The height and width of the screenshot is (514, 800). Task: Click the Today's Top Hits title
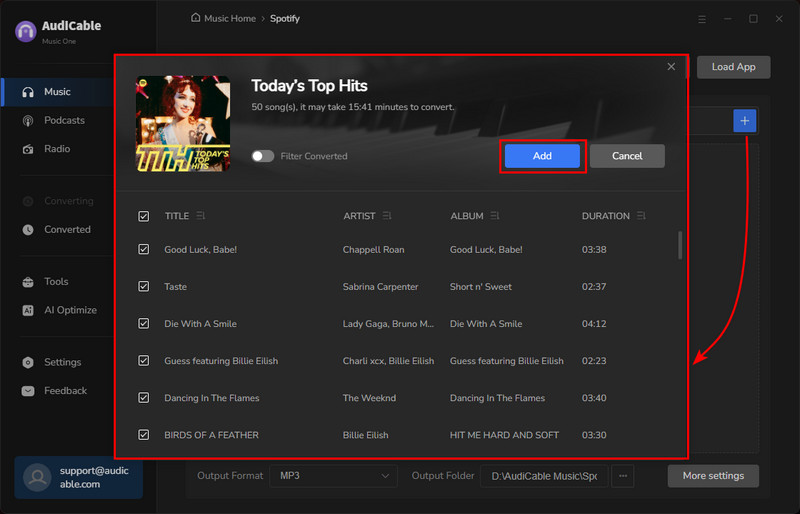coord(309,86)
